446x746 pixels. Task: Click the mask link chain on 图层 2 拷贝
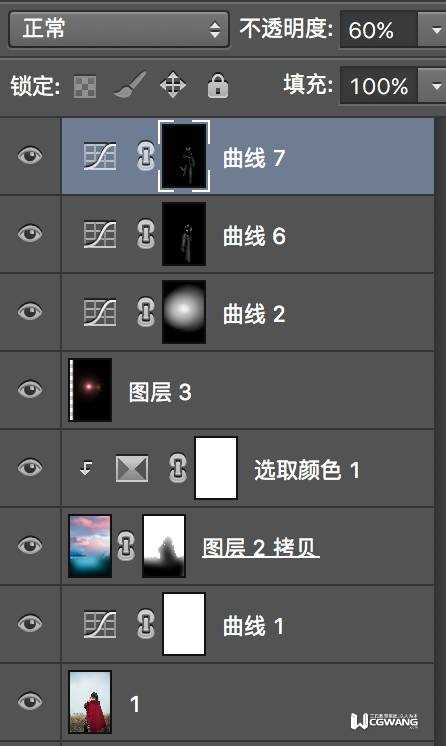(126, 546)
